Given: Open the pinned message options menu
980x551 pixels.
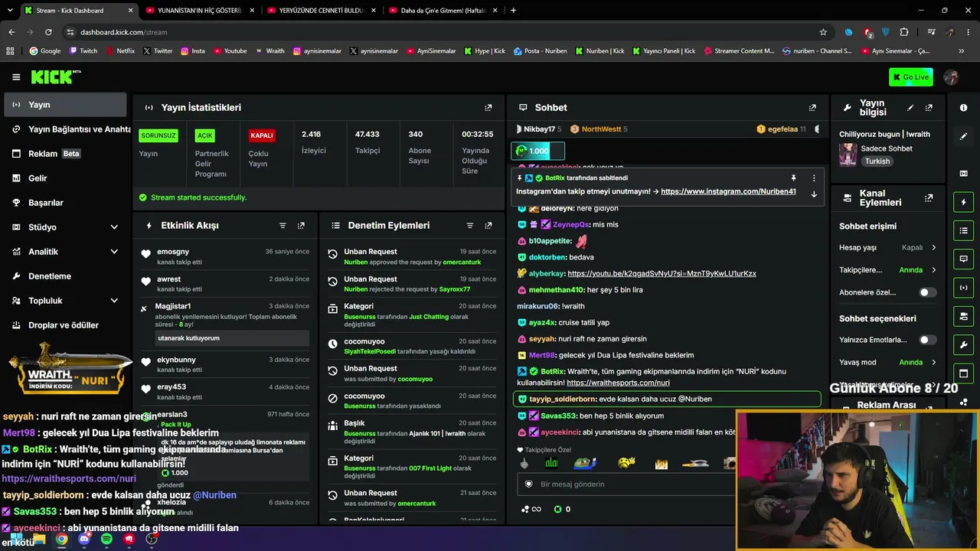Looking at the screenshot, I should [814, 178].
